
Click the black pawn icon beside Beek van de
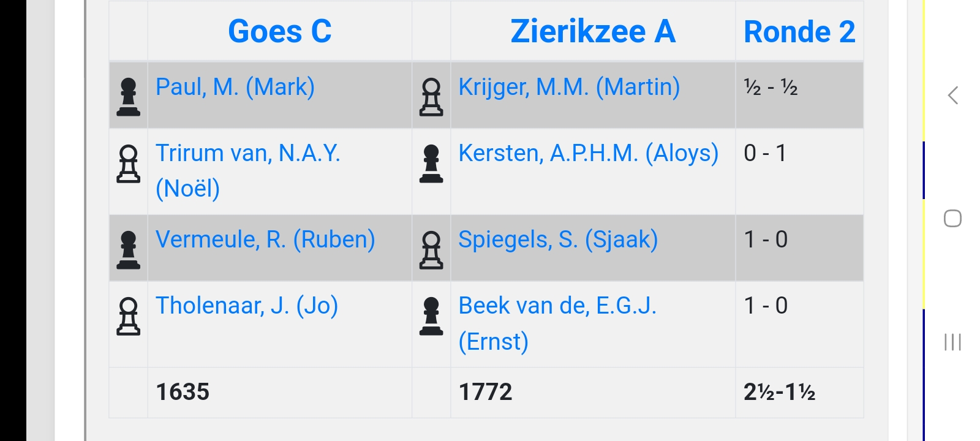[431, 316]
